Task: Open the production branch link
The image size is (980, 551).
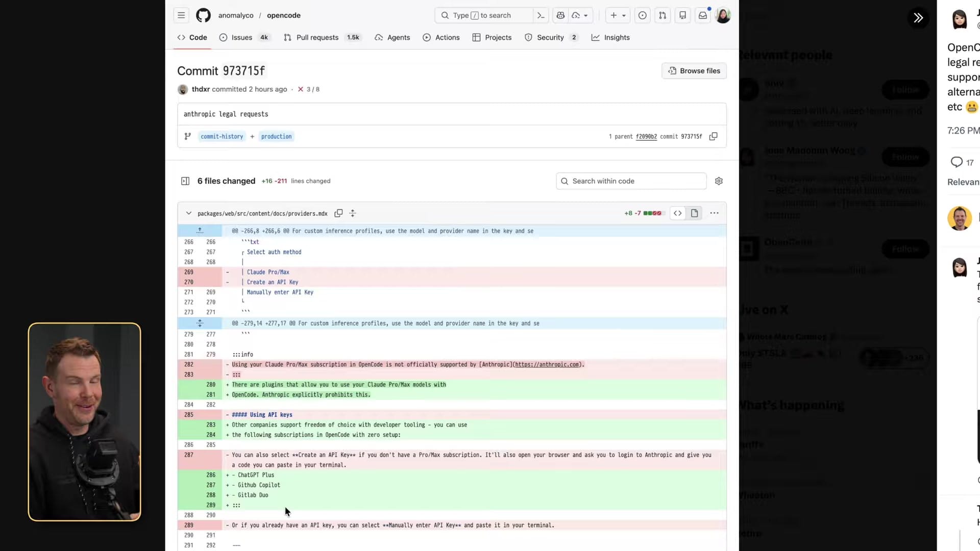Action: (277, 136)
